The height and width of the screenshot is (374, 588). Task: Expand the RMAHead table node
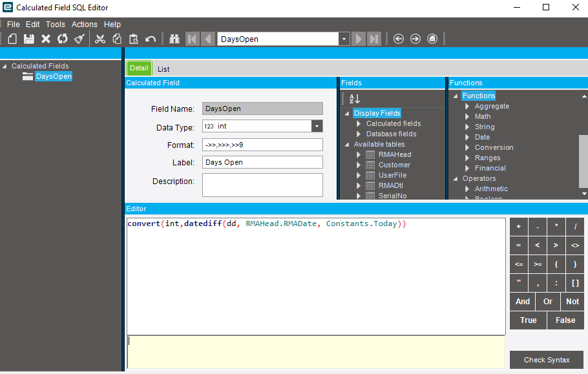click(359, 155)
